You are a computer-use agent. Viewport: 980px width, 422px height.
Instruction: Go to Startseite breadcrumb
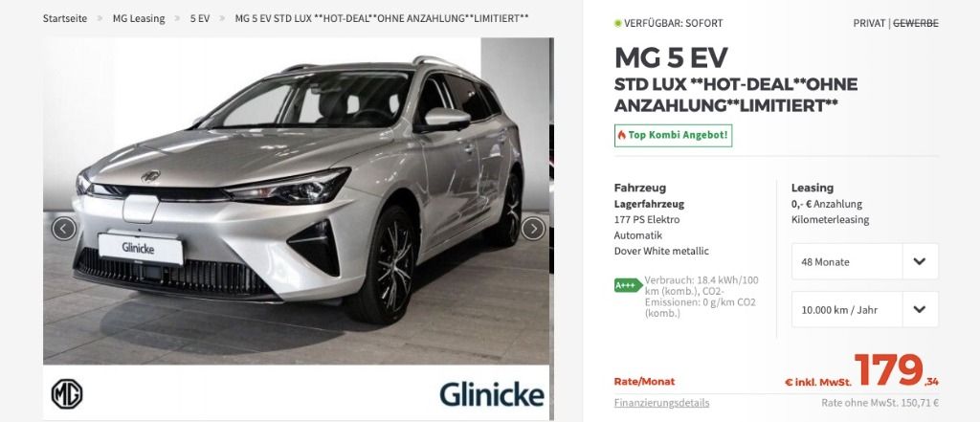(x=65, y=19)
